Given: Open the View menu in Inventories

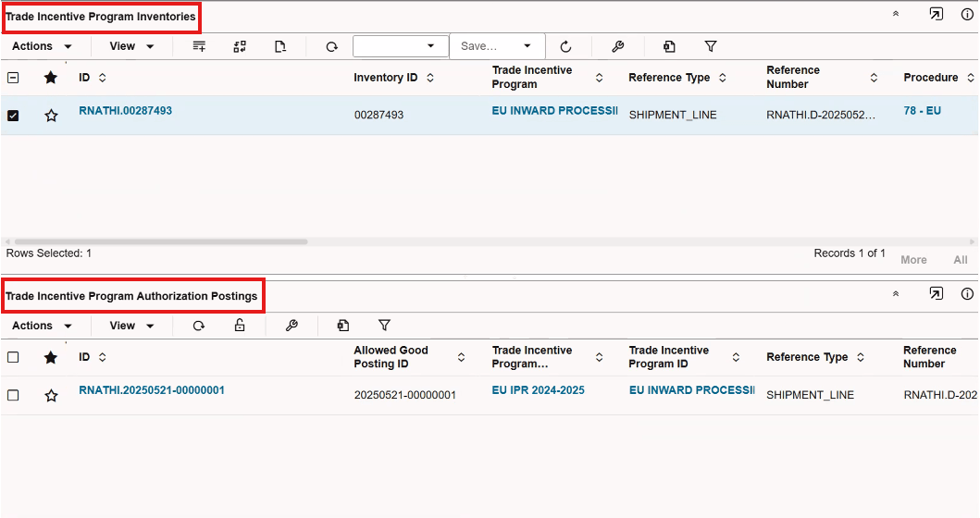Looking at the screenshot, I should [132, 46].
